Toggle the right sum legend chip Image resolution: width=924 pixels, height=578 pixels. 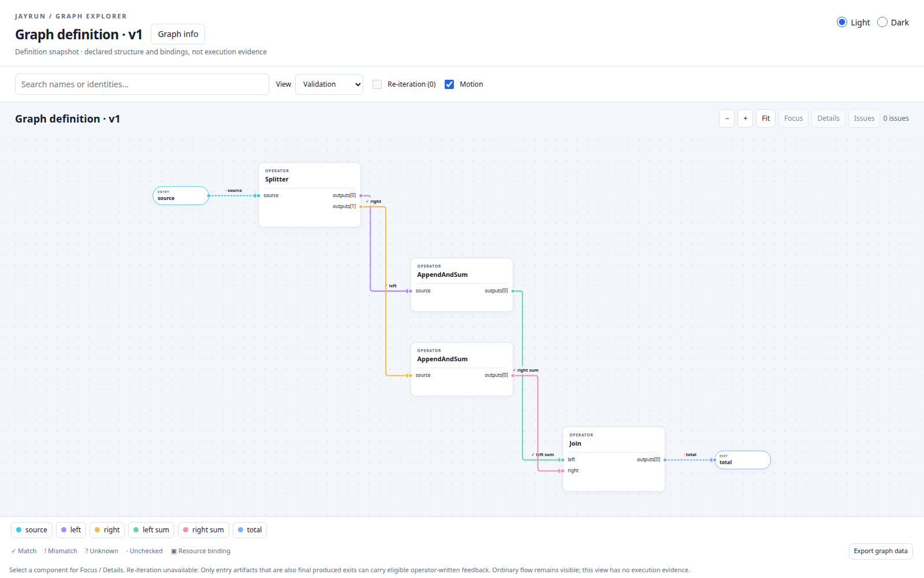coord(203,530)
